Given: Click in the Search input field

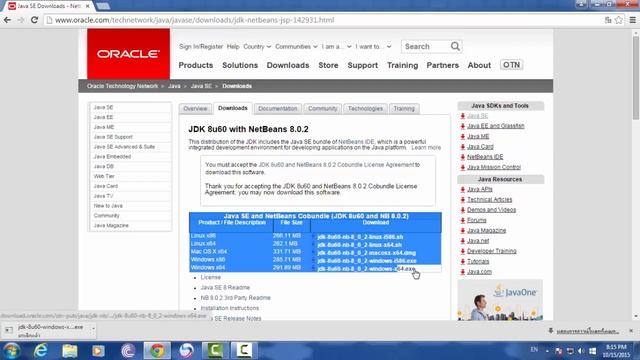Looking at the screenshot, I should coord(425,47).
